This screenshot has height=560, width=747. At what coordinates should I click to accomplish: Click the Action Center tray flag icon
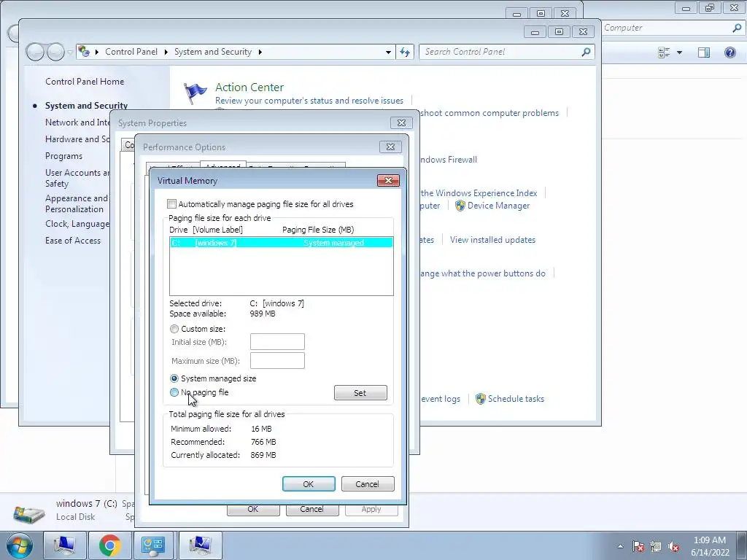[x=638, y=546]
